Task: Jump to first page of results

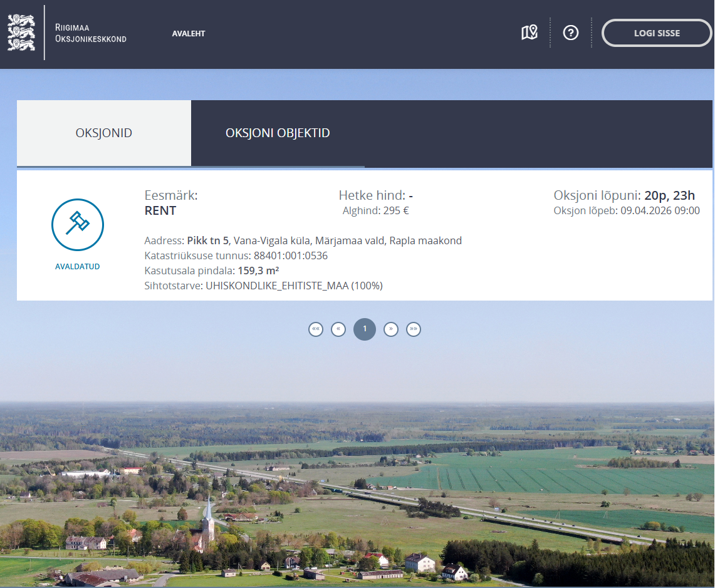Action: pos(316,329)
